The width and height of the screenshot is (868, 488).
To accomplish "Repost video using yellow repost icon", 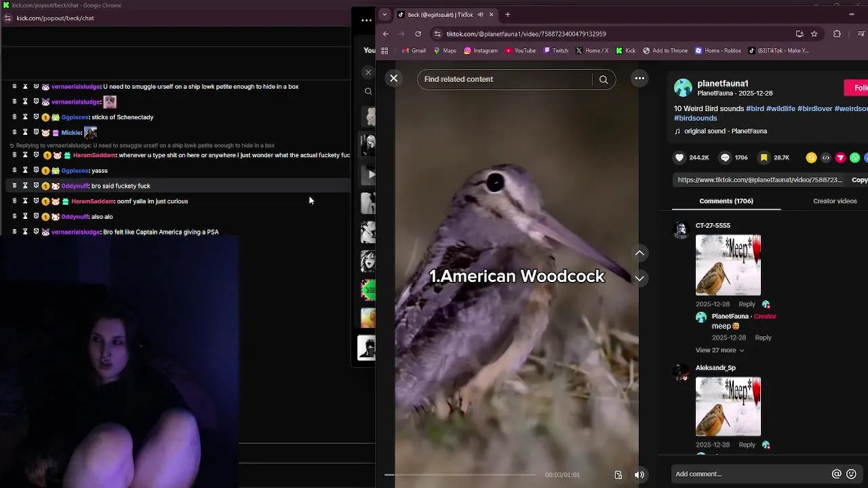I will pos(811,157).
